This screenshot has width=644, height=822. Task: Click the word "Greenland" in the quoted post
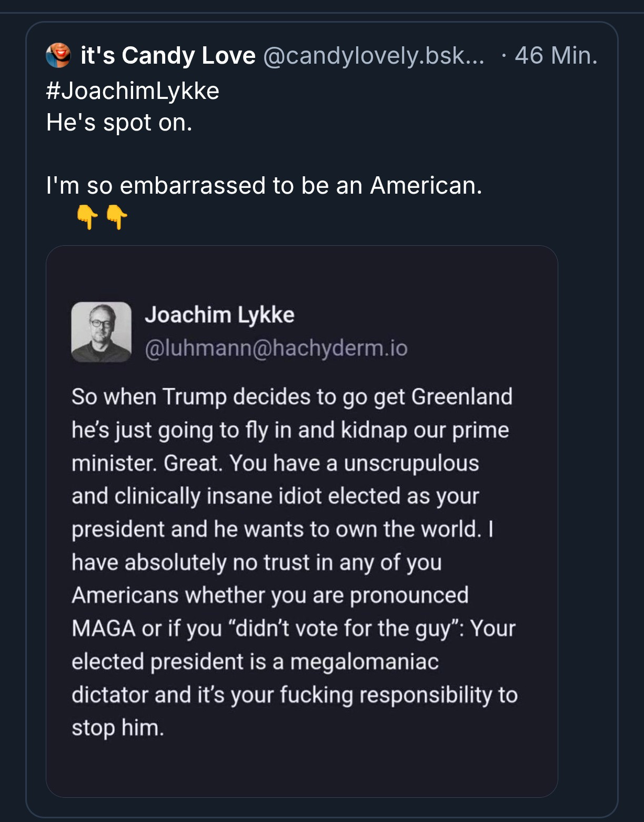click(461, 396)
